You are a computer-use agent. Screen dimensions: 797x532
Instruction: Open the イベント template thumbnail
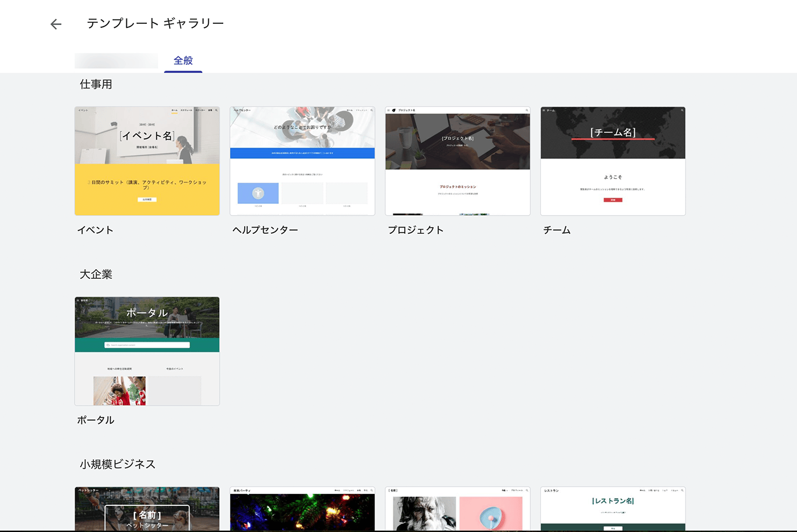147,161
